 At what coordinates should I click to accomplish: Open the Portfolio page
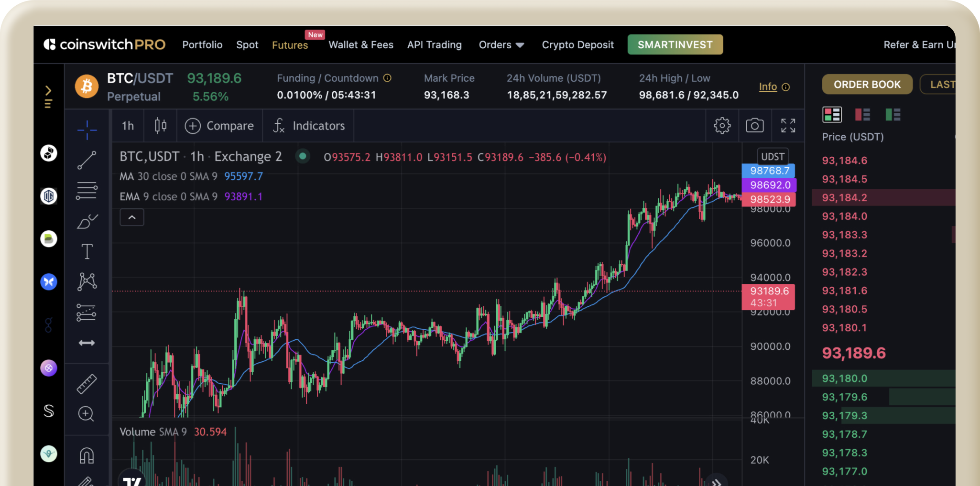pos(202,45)
